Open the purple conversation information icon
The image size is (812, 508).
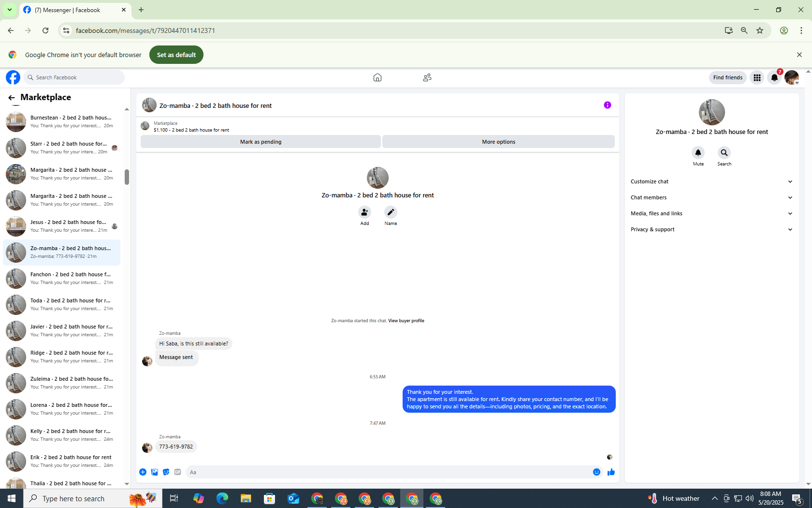(x=608, y=105)
